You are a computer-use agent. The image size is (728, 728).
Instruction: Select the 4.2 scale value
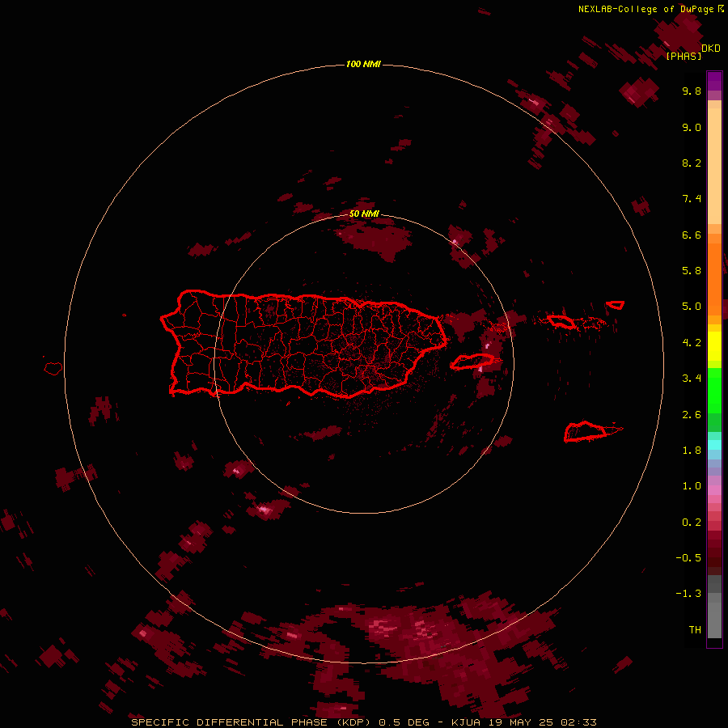pos(692,343)
